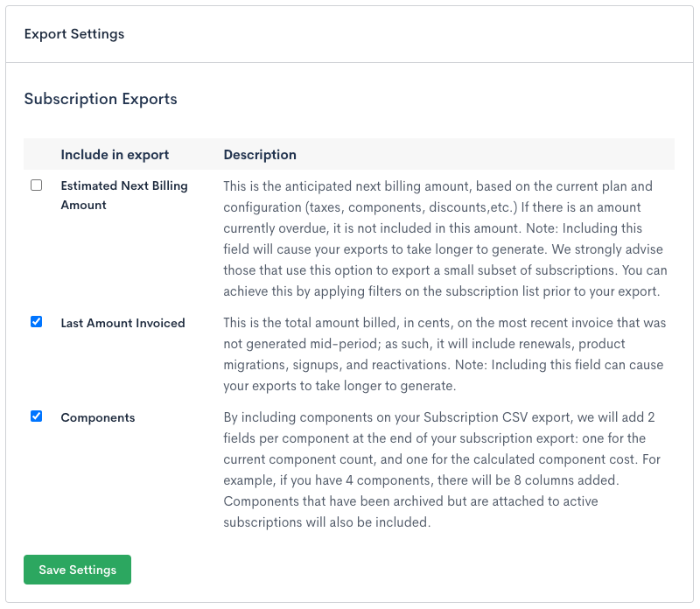Image resolution: width=700 pixels, height=609 pixels.
Task: Uncheck the Last Amount Invoiced checkbox
Action: tap(36, 322)
